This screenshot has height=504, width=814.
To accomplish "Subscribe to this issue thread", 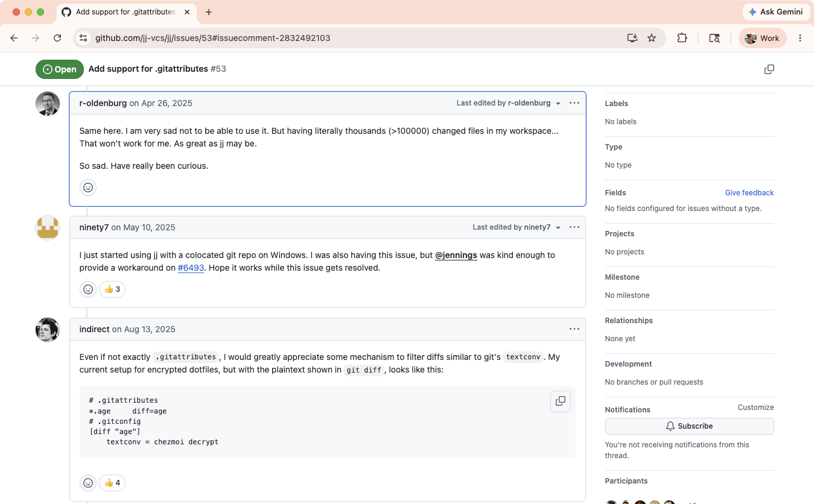I will [x=689, y=426].
